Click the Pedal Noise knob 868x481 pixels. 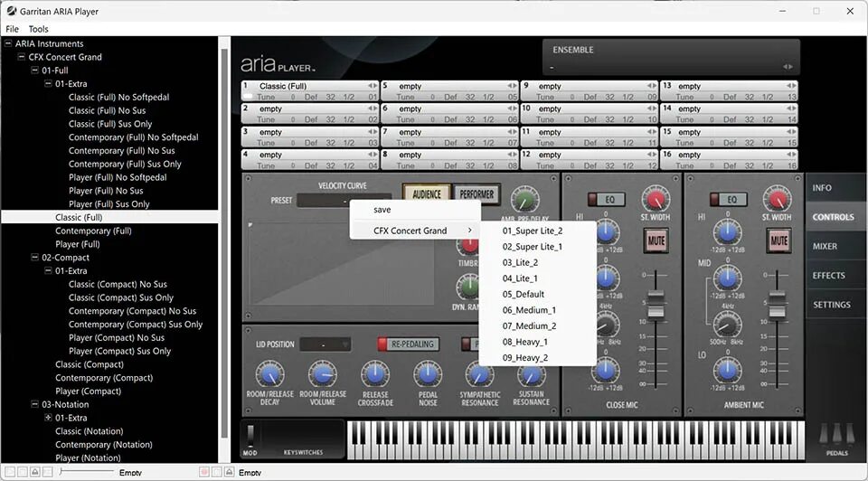pyautogui.click(x=428, y=374)
